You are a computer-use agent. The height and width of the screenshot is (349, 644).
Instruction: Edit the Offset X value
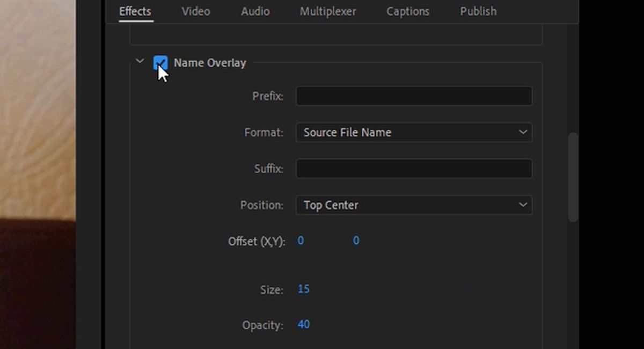(x=301, y=241)
